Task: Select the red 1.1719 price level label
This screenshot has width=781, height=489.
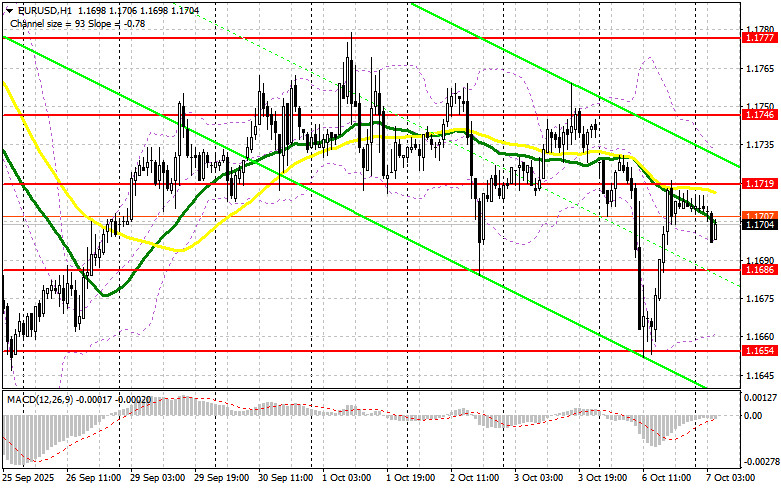Action: (759, 184)
